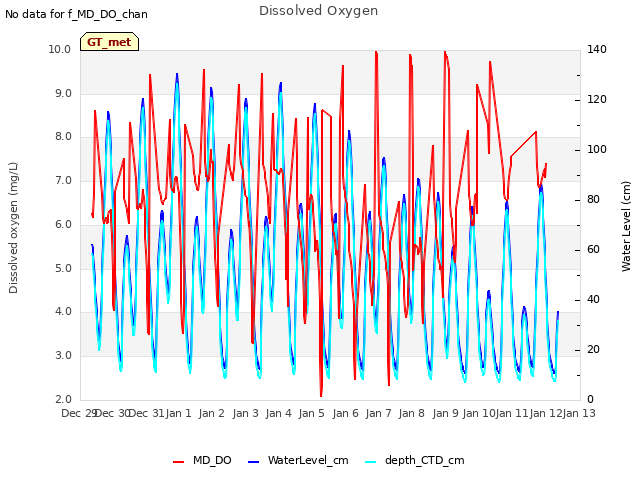
Task: Click the Jan 6 x-axis tick label
Action: (x=345, y=413)
